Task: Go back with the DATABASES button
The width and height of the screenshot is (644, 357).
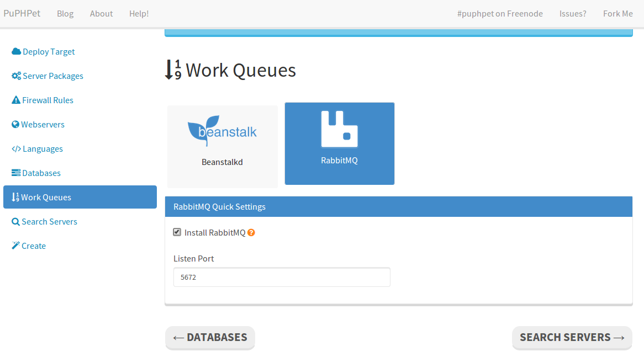Action: tap(210, 337)
